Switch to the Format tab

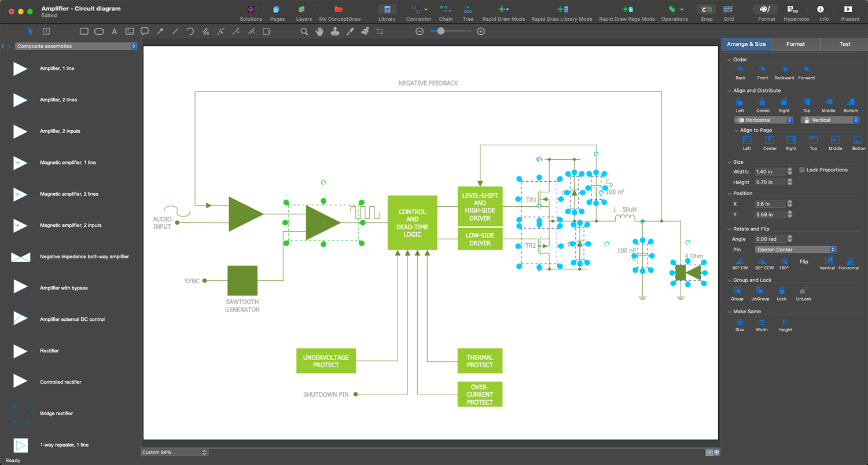(x=795, y=44)
